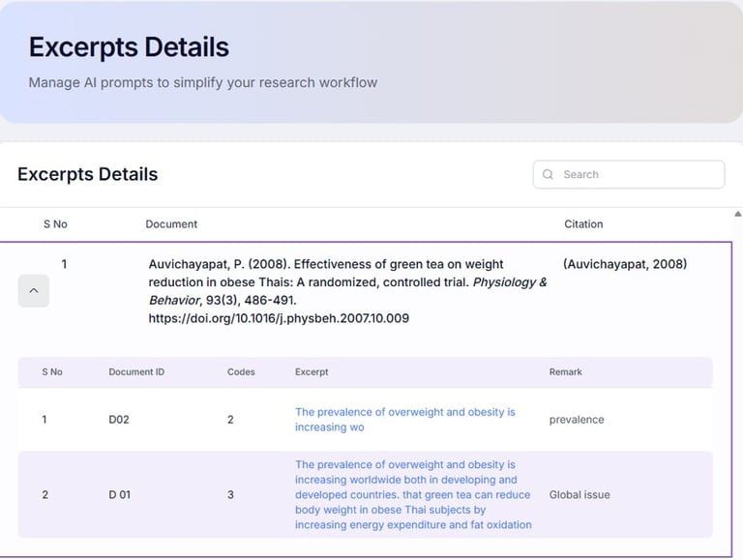Click the Citation column header
The width and height of the screenshot is (743, 560).
tap(583, 224)
